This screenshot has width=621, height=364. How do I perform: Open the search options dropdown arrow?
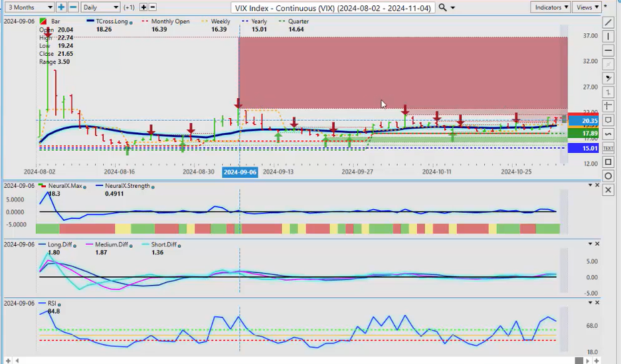pos(453,8)
